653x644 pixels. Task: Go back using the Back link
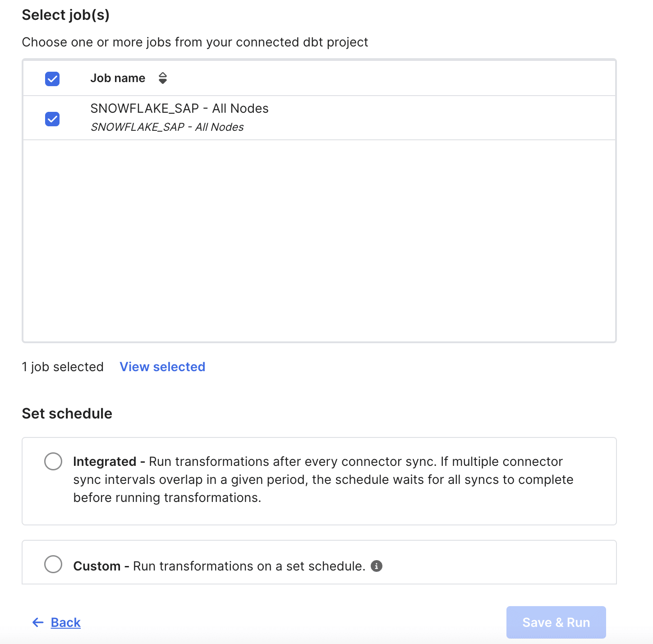pos(66,623)
